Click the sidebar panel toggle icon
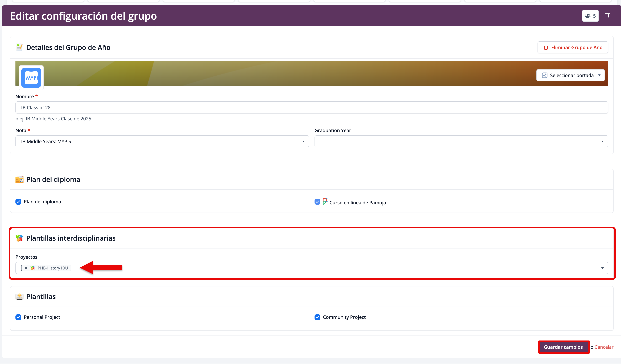 pyautogui.click(x=607, y=16)
